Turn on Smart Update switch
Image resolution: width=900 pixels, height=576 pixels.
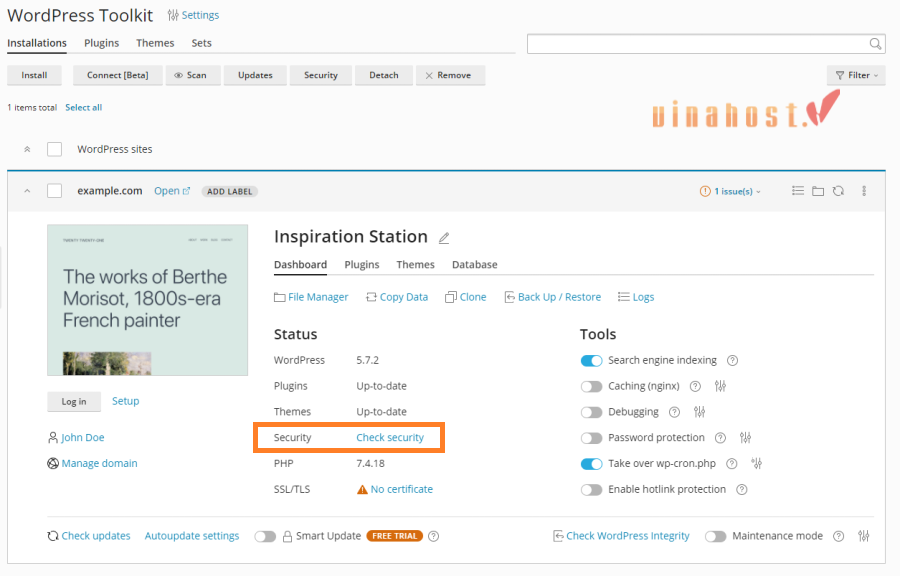click(265, 536)
